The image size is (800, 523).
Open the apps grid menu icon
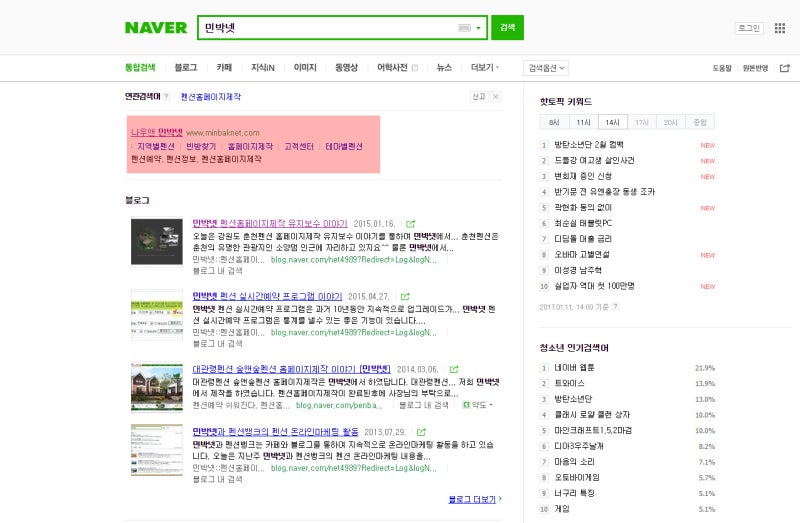tap(780, 28)
